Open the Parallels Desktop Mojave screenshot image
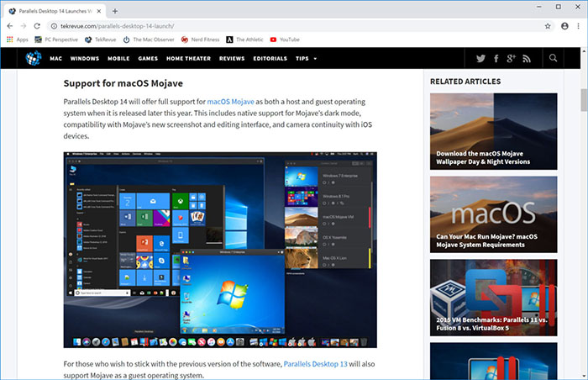 [220, 250]
